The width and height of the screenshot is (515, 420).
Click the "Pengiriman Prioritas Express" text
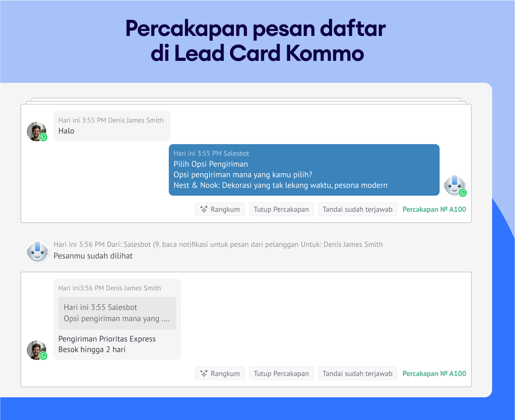(x=107, y=339)
